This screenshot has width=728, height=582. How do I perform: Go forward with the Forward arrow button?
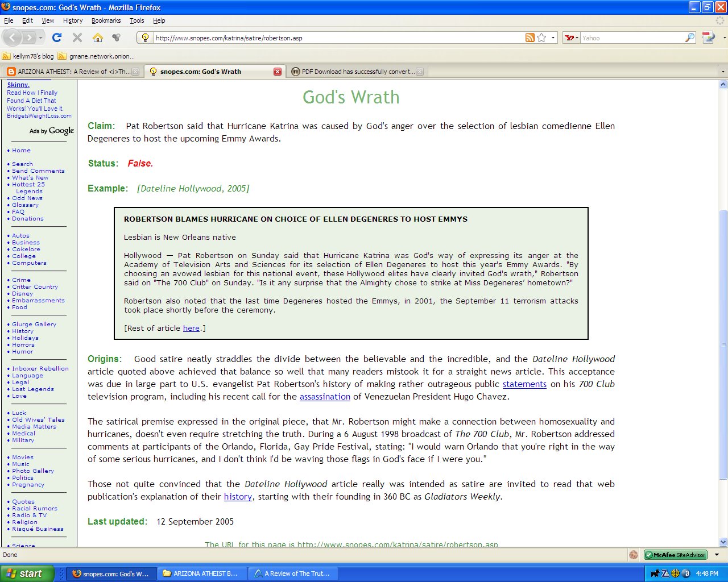tap(29, 38)
